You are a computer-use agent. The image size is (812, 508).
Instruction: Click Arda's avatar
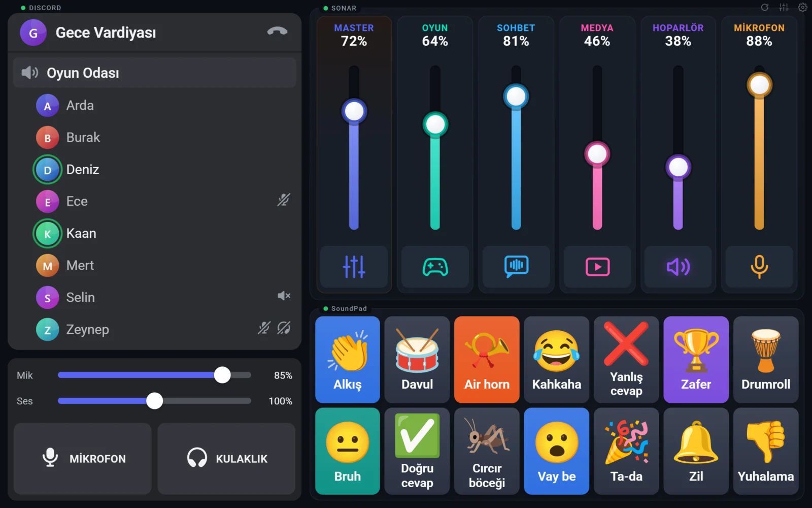48,106
